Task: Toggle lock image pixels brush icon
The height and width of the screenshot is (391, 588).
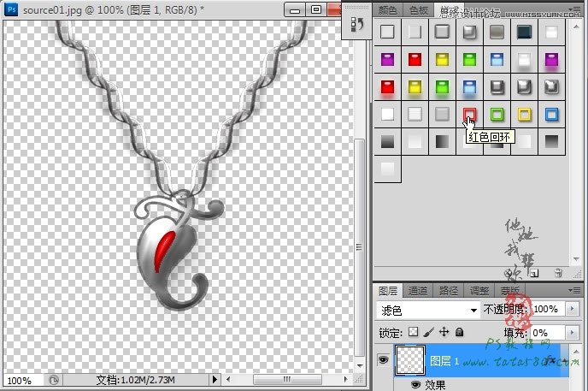Action: coord(429,332)
